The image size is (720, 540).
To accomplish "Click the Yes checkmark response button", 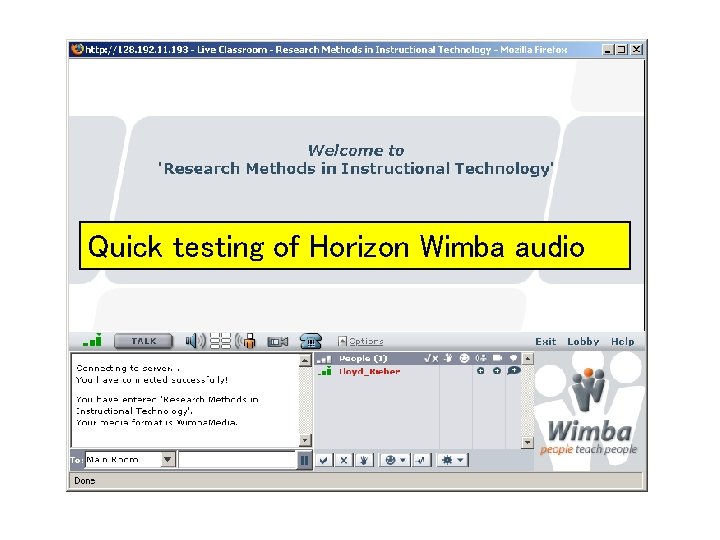I will [324, 460].
